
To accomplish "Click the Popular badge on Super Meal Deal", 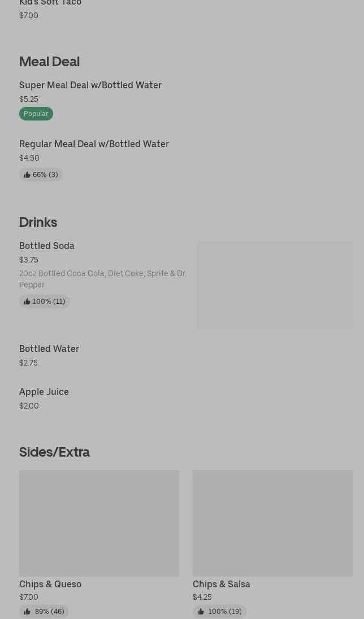I will coord(36,114).
